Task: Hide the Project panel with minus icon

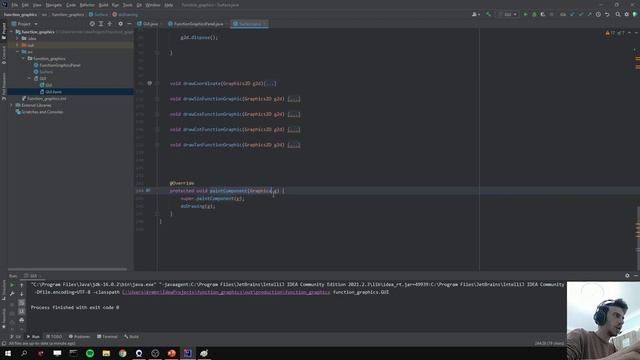Action: coord(129,24)
